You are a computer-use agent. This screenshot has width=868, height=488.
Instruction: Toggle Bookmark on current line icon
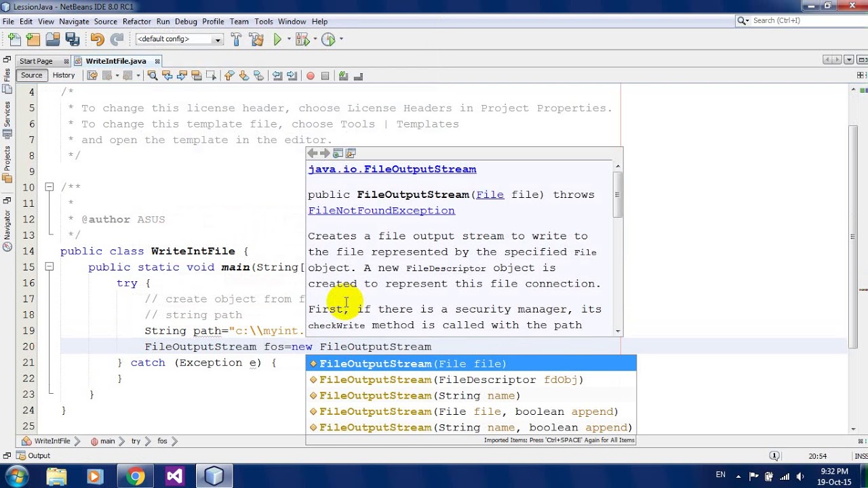(x=258, y=75)
